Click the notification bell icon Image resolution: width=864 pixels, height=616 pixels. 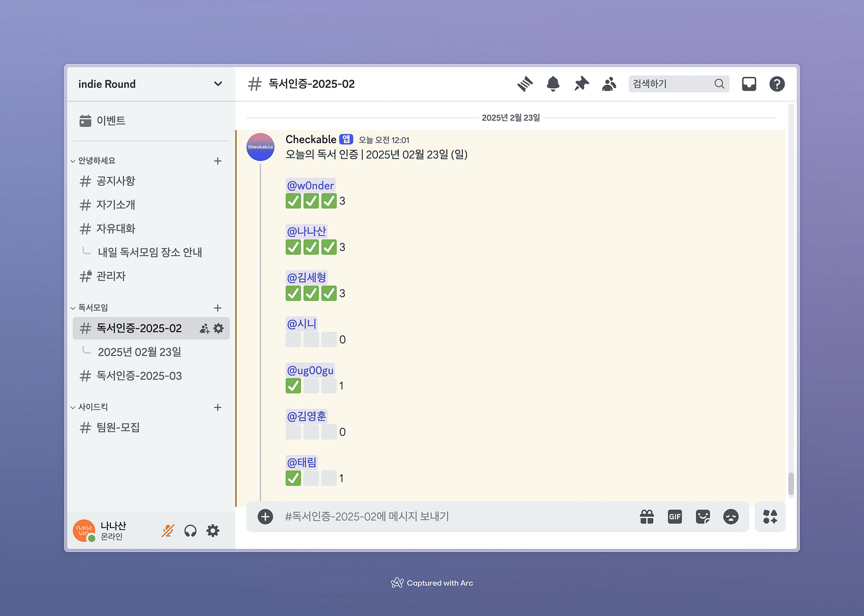(553, 84)
